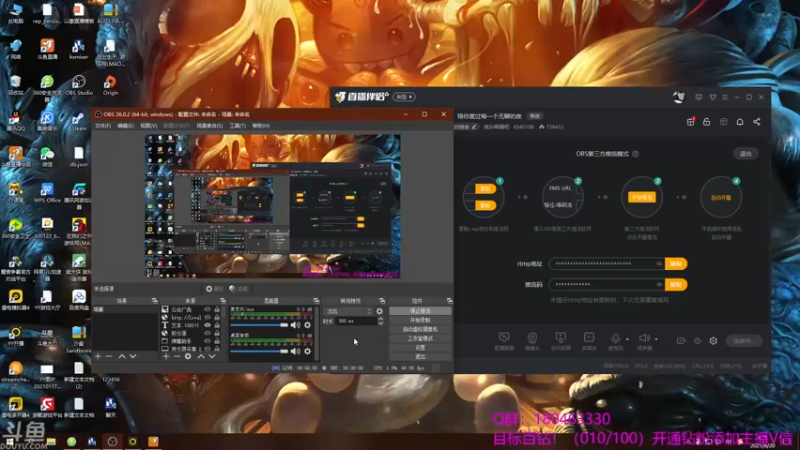The height and width of the screenshot is (450, 800).
Task: Click the start recording button in OBS controls
Action: click(x=420, y=320)
